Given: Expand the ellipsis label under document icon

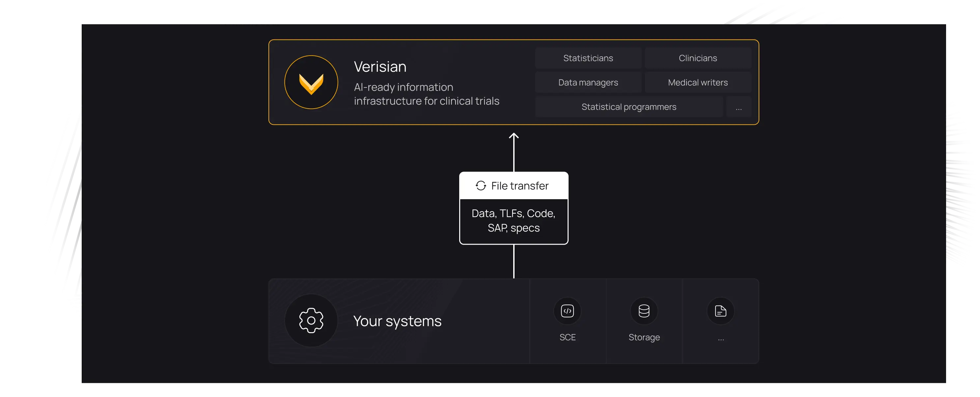Looking at the screenshot, I should pyautogui.click(x=720, y=338).
